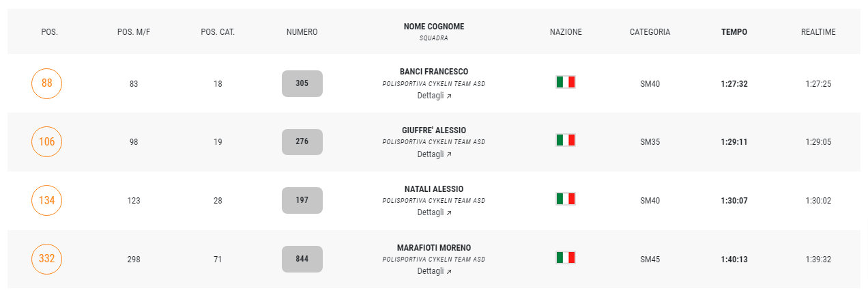Click bib number badge 276
This screenshot has height=293, width=868.
point(302,142)
